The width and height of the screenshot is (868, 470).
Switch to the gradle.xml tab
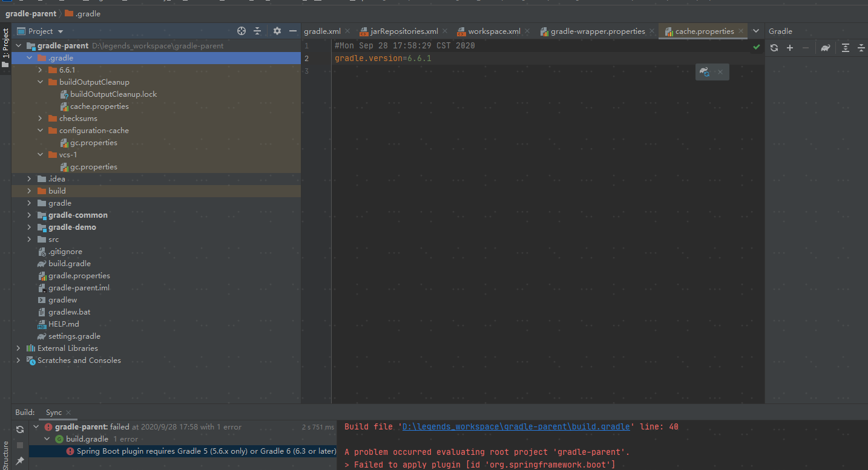[322, 31]
